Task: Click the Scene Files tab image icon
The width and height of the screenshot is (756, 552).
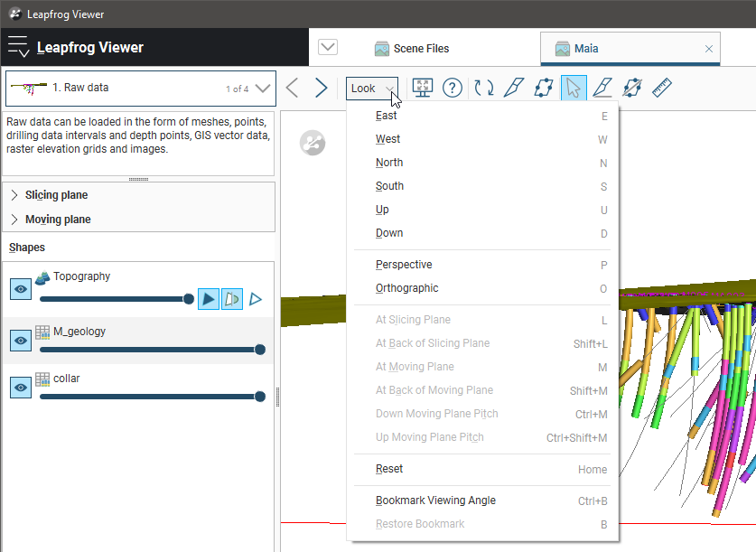Action: click(x=382, y=49)
